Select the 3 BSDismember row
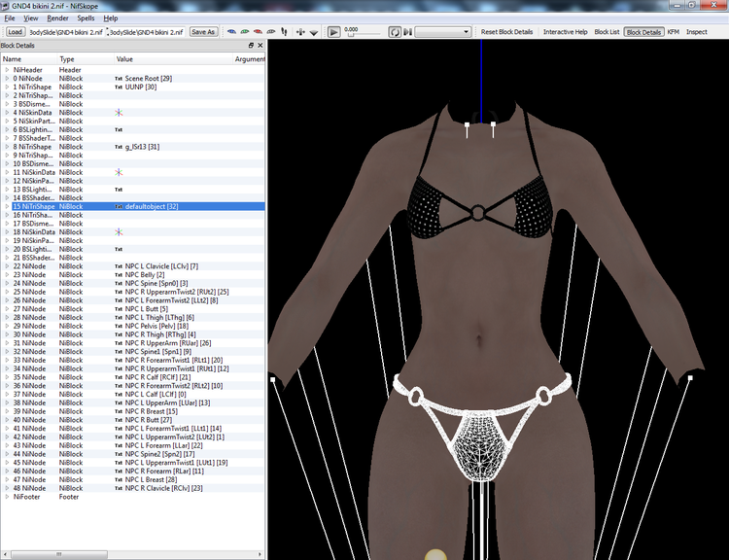 [132, 104]
